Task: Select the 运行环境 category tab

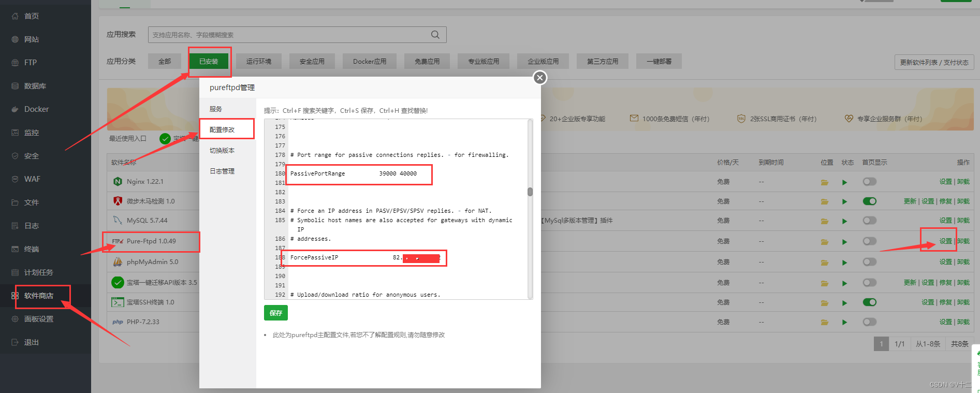Action: point(259,61)
